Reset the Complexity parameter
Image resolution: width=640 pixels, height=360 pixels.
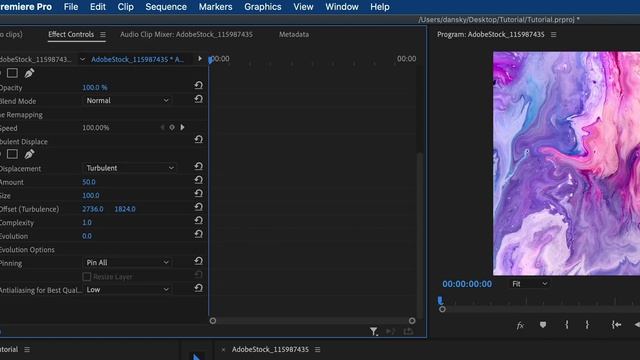198,220
